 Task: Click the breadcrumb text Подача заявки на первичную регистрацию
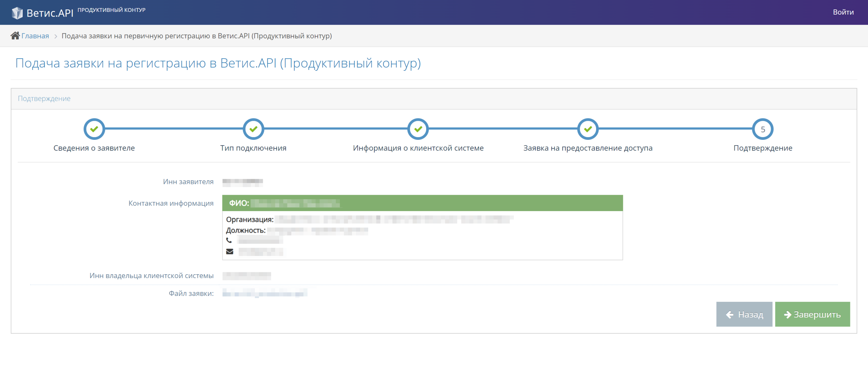197,36
